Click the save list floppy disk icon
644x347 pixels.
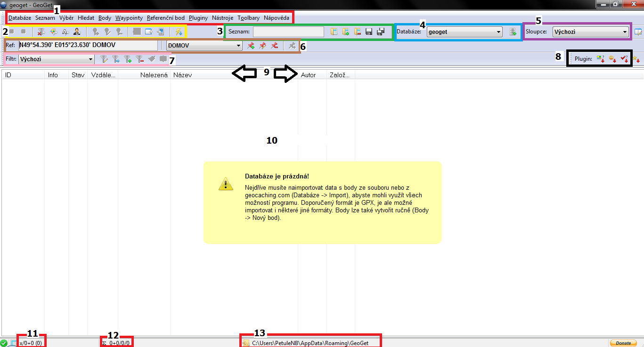369,32
